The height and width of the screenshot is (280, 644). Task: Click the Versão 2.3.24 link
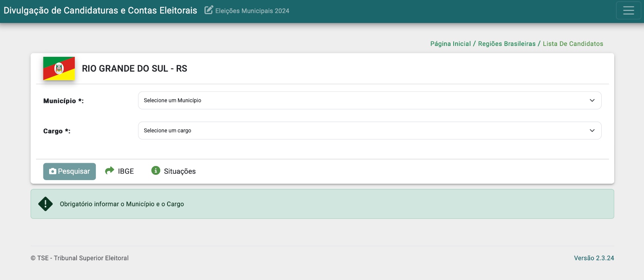point(594,258)
